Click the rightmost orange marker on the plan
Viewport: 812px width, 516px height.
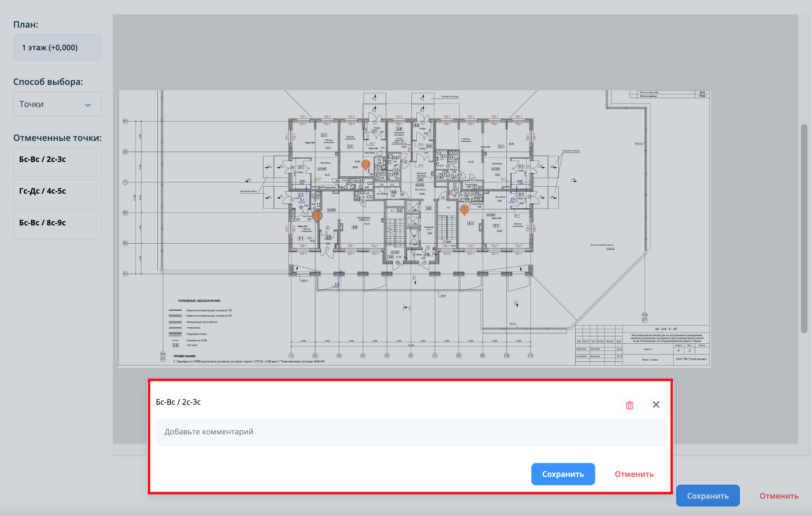464,209
